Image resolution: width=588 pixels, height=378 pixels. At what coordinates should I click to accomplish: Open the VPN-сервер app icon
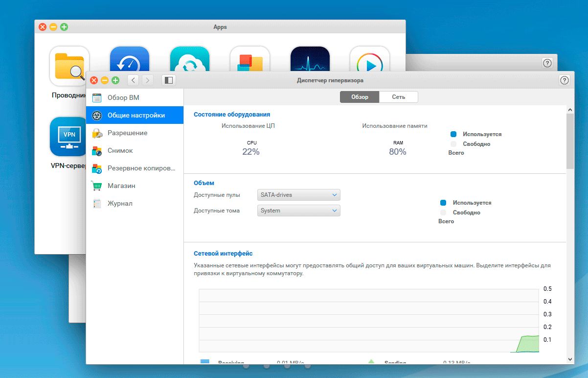[x=68, y=137]
